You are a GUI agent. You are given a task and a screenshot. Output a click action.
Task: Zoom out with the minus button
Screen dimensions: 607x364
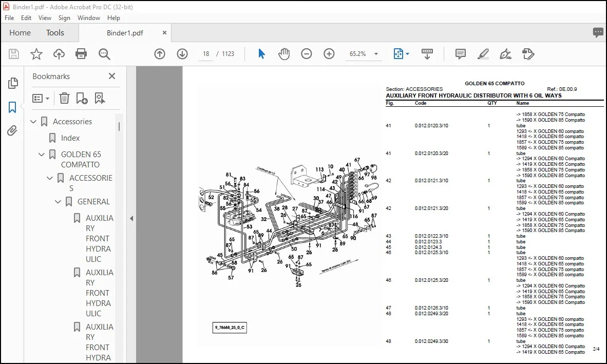306,54
